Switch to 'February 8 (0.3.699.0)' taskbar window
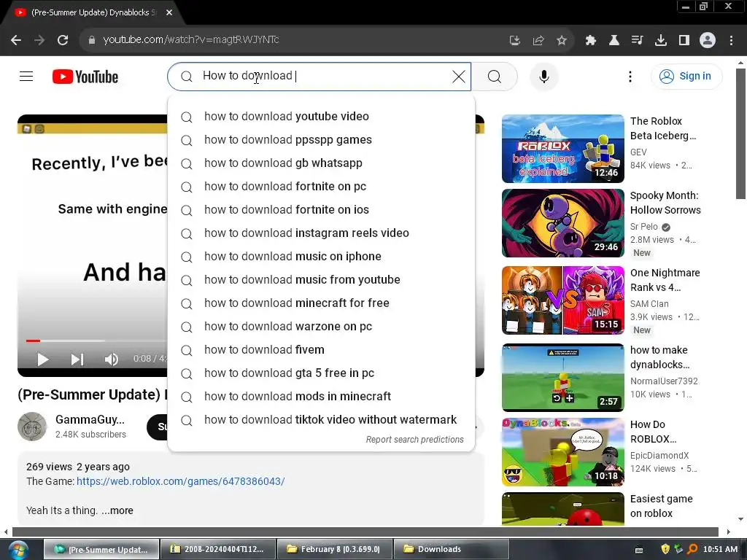 pyautogui.click(x=334, y=549)
